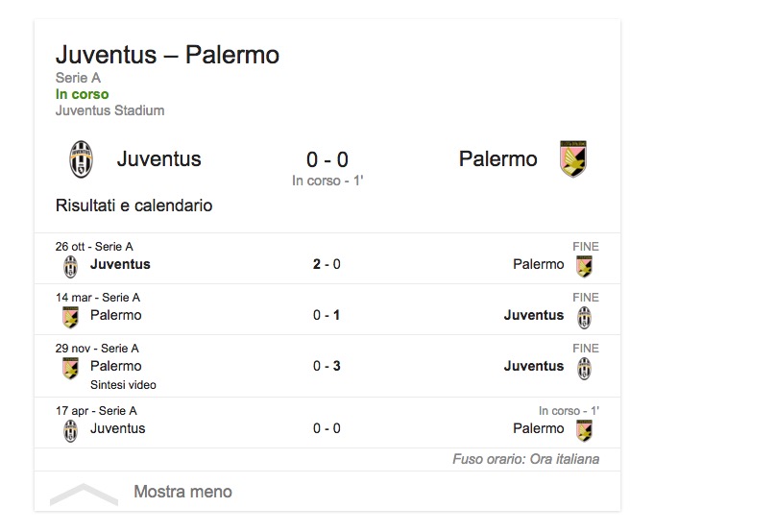
Task: Click the live 0 - 0 score
Action: [327, 159]
